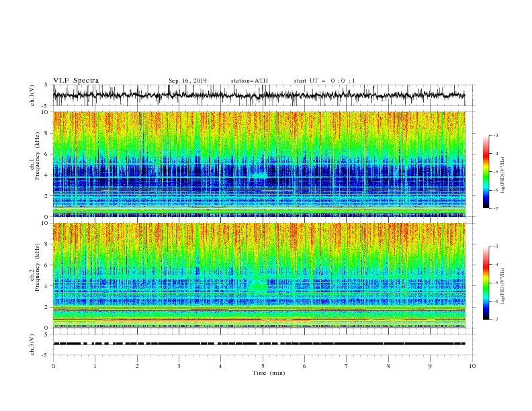
Task: Select the ch.2 "Frequency (kHz)" axis label
Action: [x=38, y=267]
